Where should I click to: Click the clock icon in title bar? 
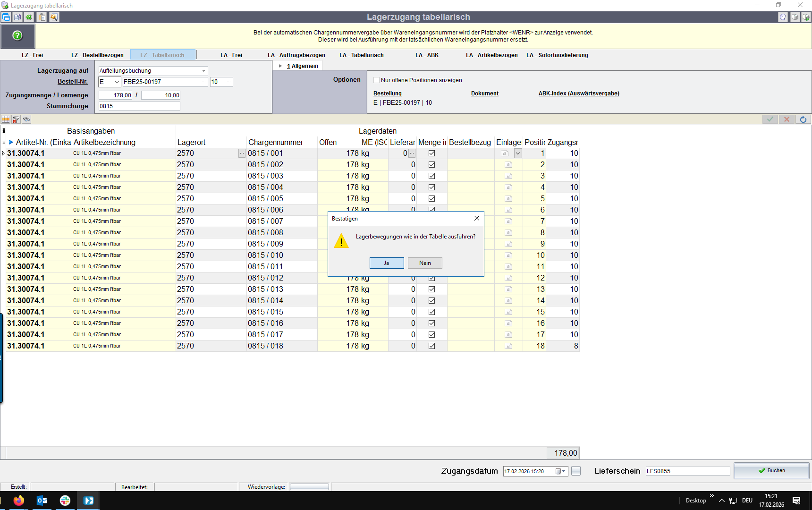point(783,17)
